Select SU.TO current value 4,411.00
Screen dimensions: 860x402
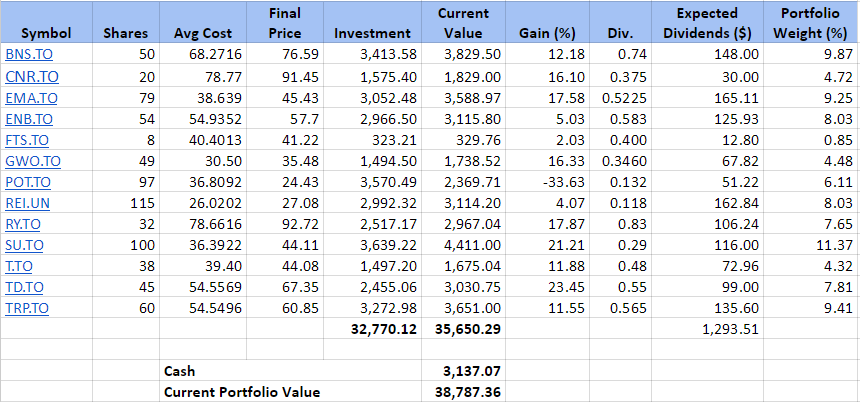click(x=463, y=245)
